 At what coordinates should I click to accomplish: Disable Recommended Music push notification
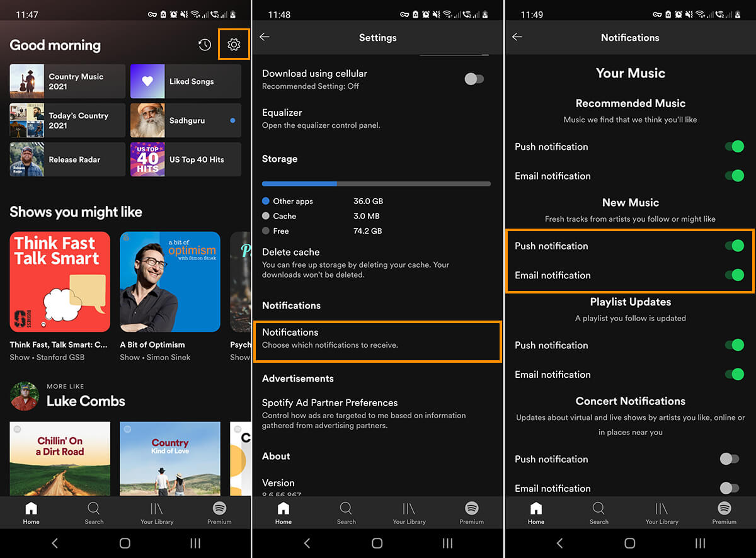[734, 147]
